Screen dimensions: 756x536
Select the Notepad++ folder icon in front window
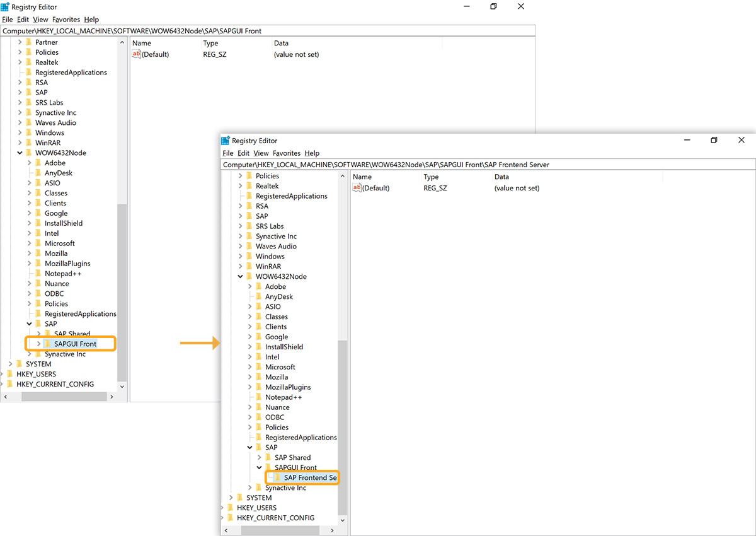[258, 397]
